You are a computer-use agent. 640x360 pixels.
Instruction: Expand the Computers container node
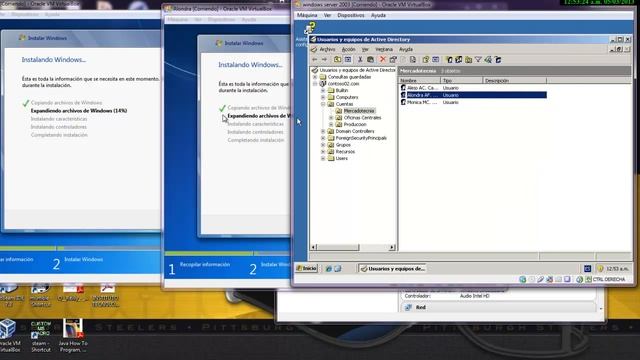323,97
